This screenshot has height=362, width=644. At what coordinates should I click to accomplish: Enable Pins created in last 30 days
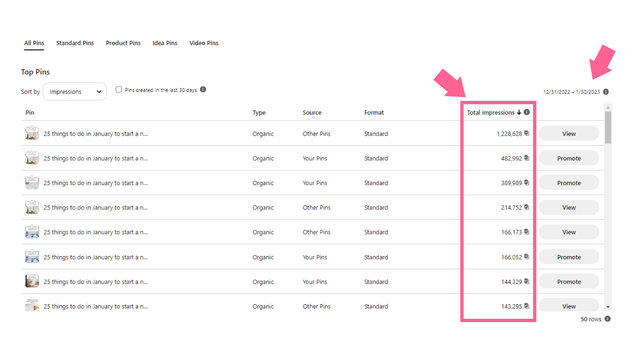(x=119, y=89)
